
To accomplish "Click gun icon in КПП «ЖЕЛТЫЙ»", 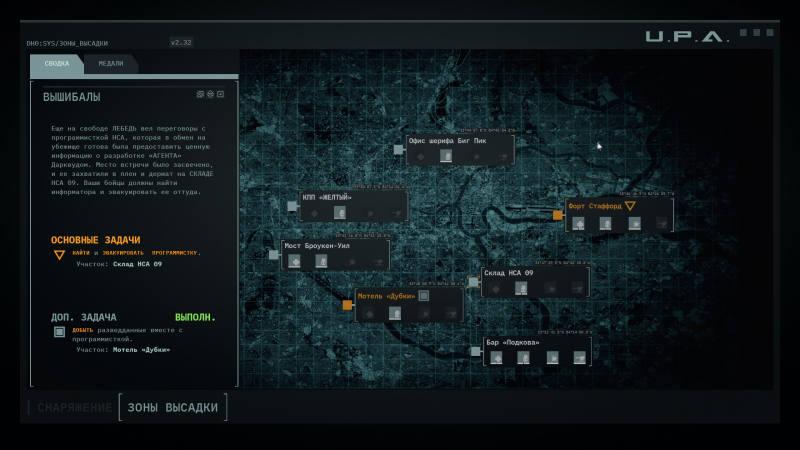I will [x=396, y=213].
